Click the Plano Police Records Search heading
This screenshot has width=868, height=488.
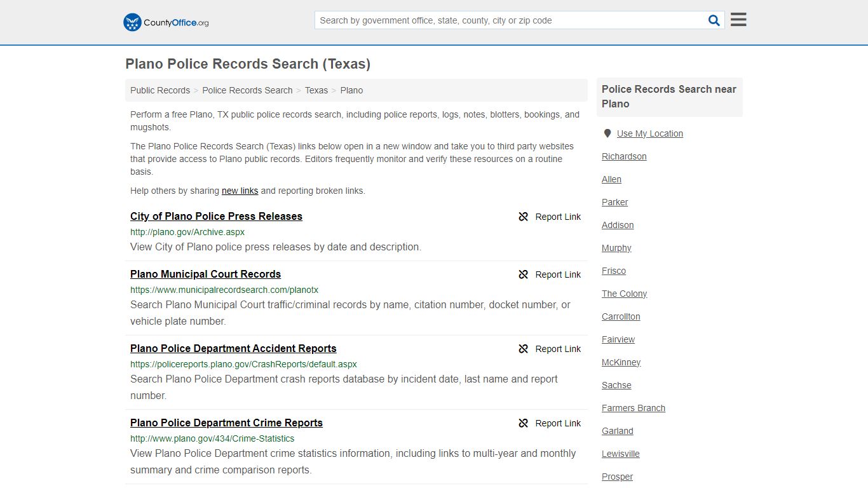click(248, 64)
